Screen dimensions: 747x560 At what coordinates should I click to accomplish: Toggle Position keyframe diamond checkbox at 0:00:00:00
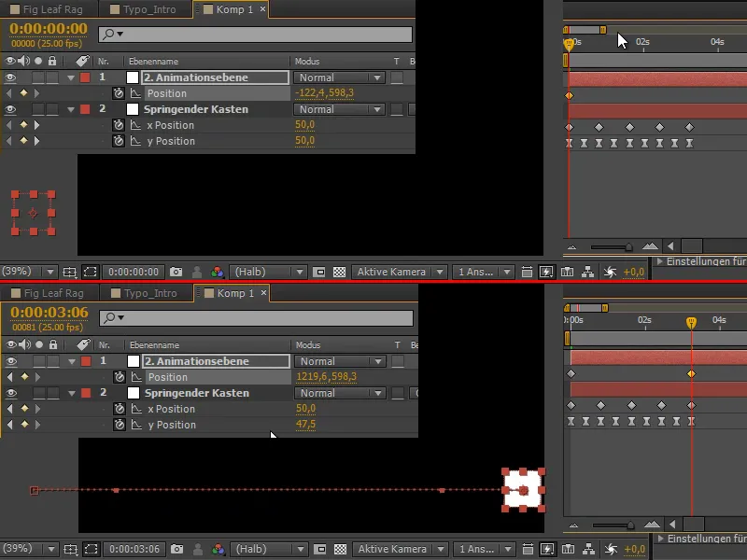click(23, 93)
